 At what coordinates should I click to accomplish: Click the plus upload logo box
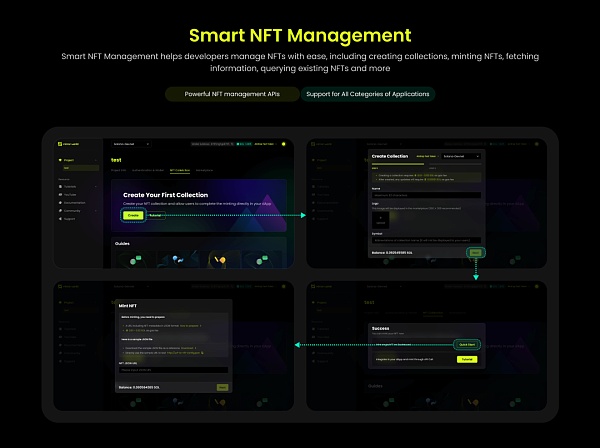pyautogui.click(x=380, y=220)
